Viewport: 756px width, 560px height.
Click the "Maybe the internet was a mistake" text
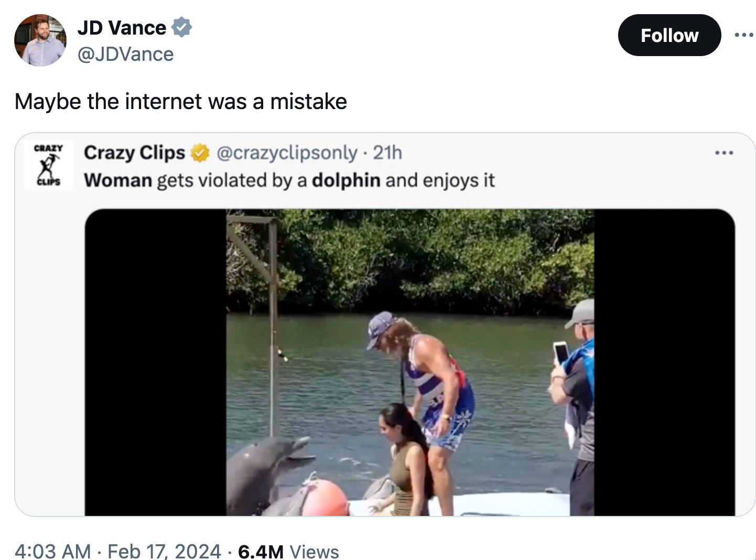pos(181,101)
